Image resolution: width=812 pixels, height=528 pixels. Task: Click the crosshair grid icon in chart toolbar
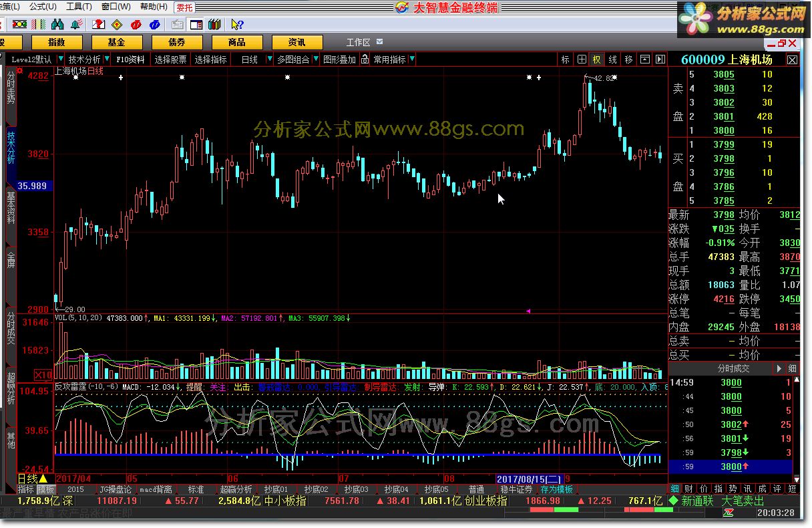(x=582, y=59)
